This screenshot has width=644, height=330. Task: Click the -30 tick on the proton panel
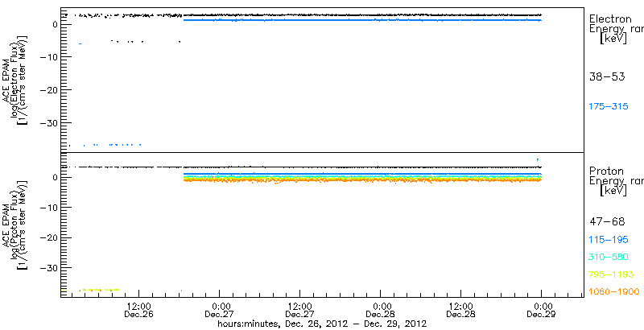(x=50, y=267)
